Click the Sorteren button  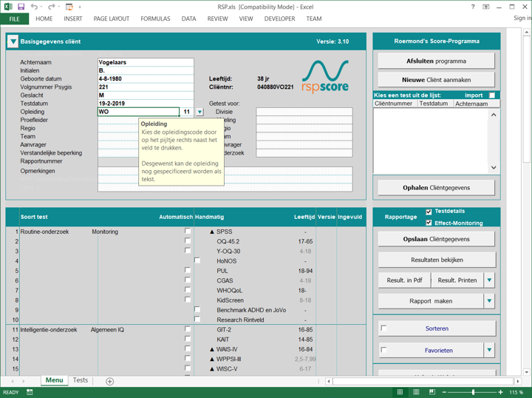[x=437, y=328]
